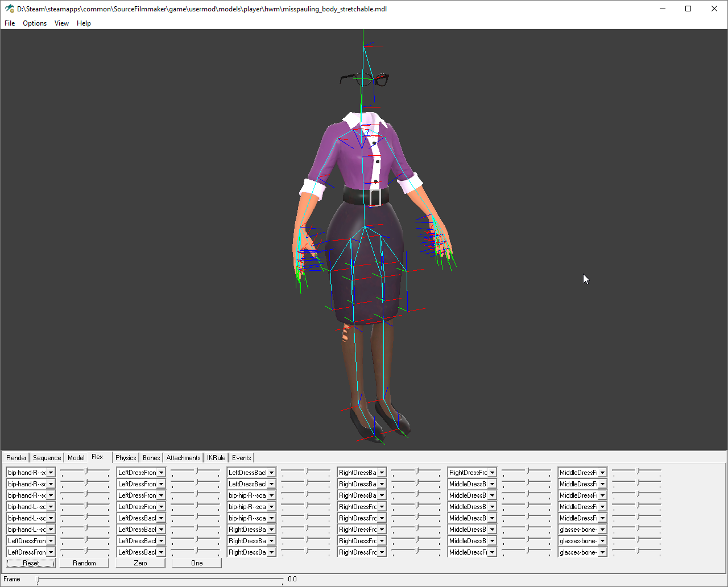Open the Attachments tab
This screenshot has height=587, width=728.
point(183,458)
